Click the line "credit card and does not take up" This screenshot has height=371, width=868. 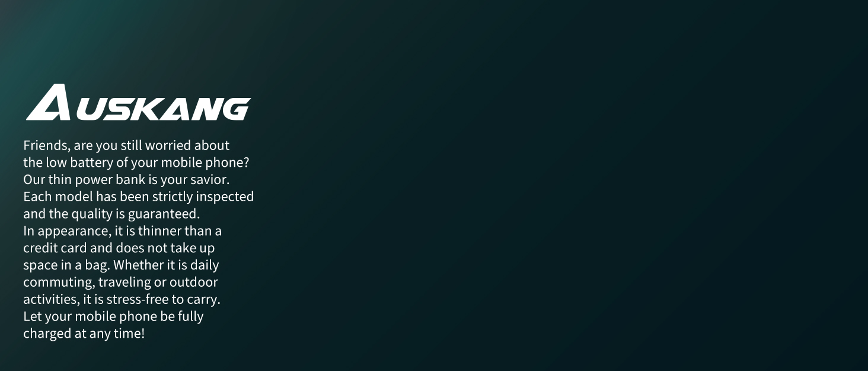pos(119,248)
